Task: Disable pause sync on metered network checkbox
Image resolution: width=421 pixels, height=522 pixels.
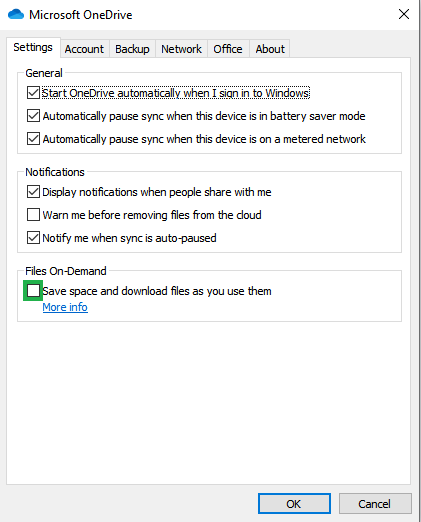Action: pyautogui.click(x=33, y=139)
